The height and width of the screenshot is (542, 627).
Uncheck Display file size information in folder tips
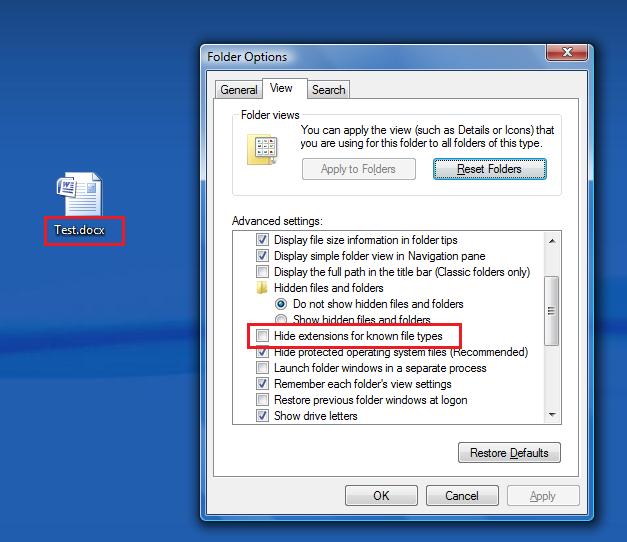pos(262,240)
